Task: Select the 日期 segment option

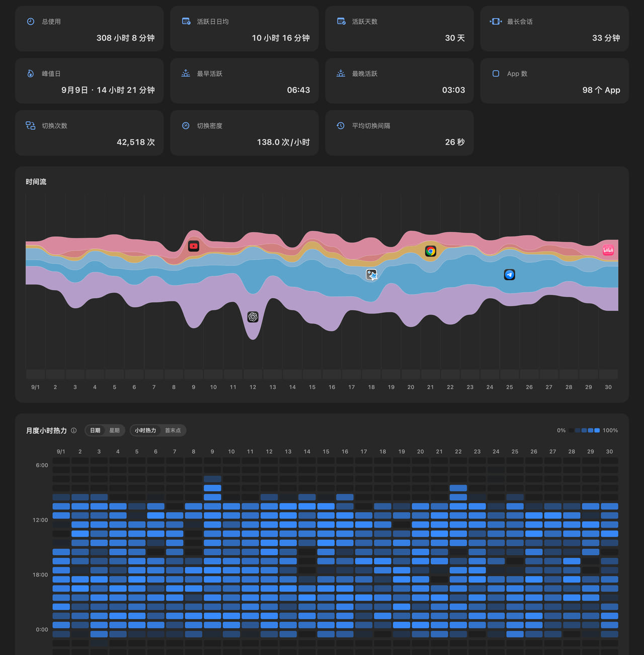Action: 95,430
